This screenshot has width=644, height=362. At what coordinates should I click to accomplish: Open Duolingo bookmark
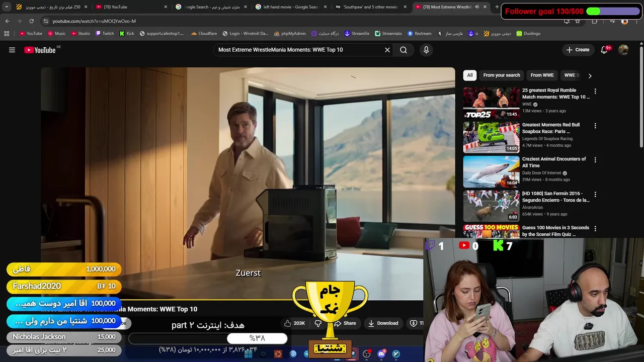click(x=528, y=34)
